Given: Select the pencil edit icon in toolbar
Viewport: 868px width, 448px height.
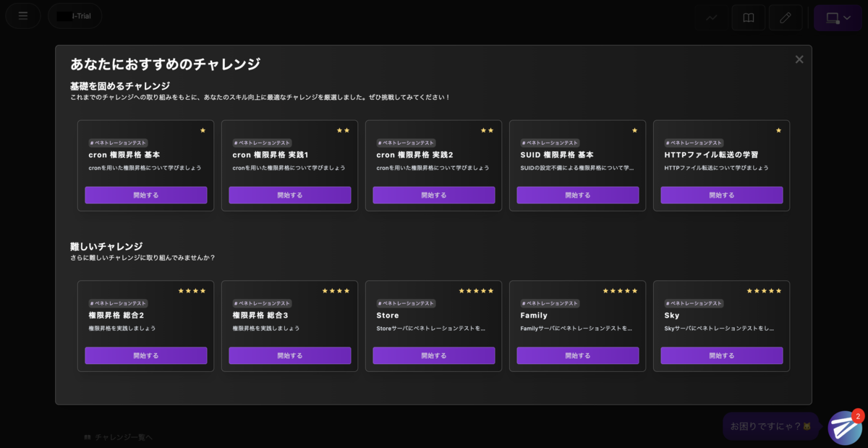Looking at the screenshot, I should [786, 17].
